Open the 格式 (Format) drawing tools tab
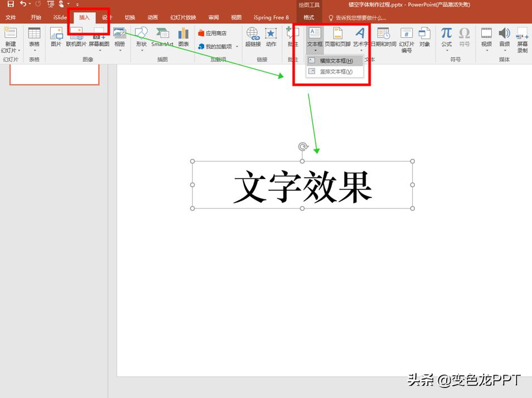Image resolution: width=532 pixels, height=398 pixels. point(308,17)
